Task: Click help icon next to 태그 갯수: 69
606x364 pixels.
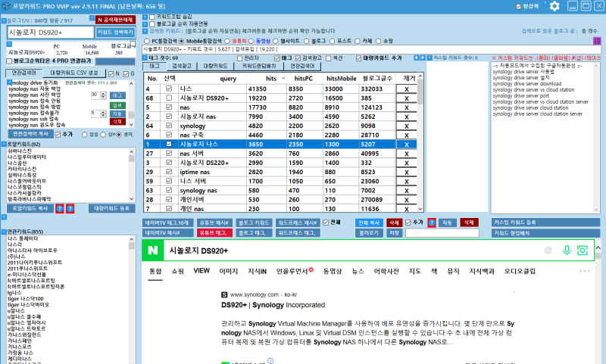Action: pyautogui.click(x=145, y=58)
